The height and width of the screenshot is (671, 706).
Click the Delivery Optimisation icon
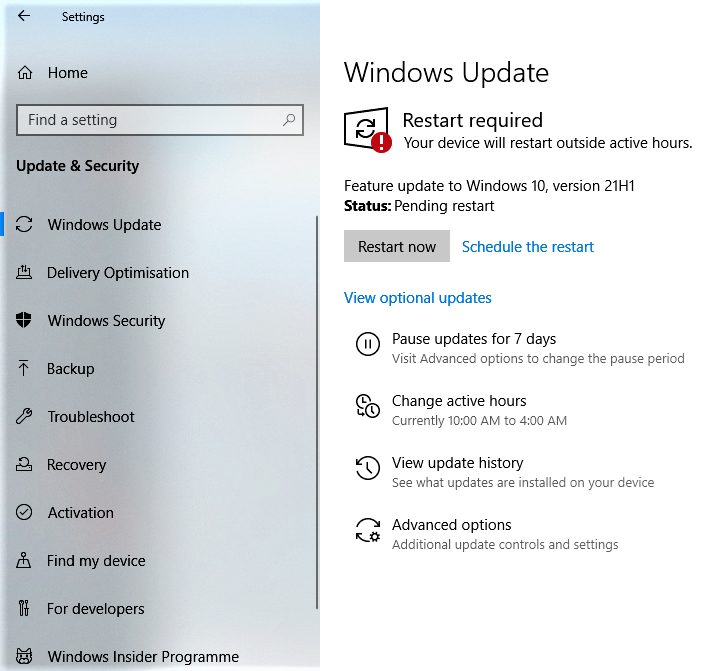tap(24, 272)
